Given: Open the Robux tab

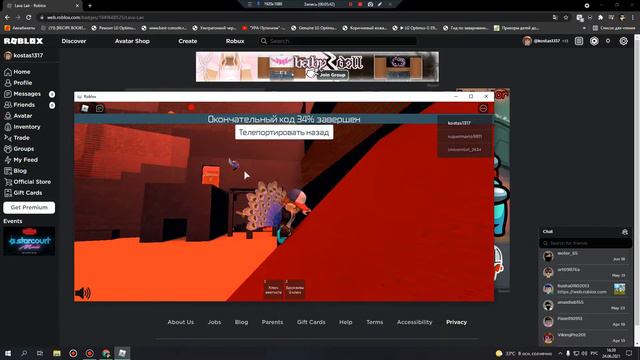Looking at the screenshot, I should pos(235,41).
